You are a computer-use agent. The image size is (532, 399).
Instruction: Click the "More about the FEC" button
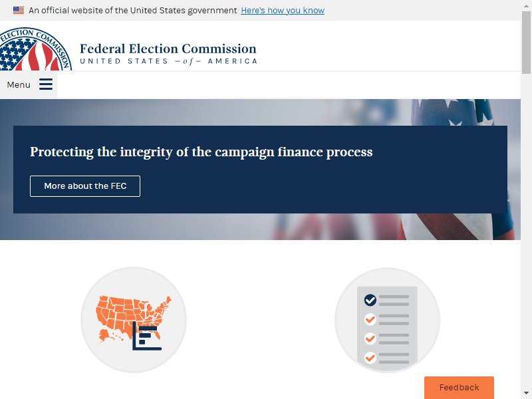(x=85, y=186)
